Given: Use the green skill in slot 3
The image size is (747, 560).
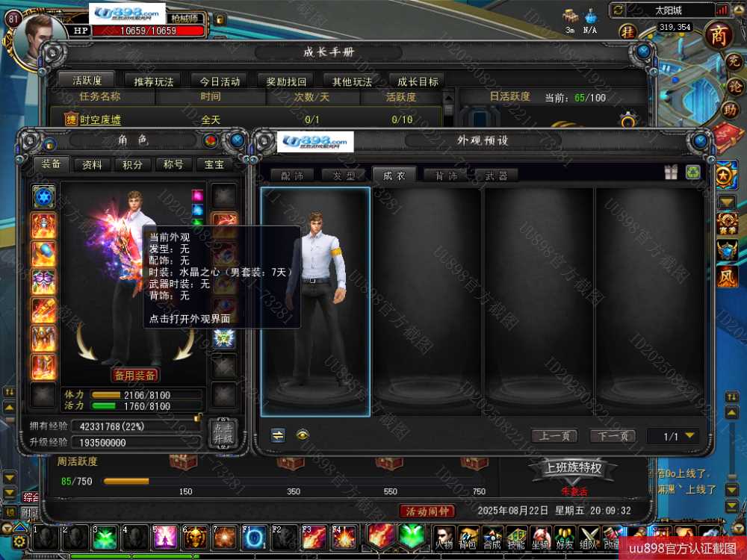Looking at the screenshot, I should tap(105, 538).
